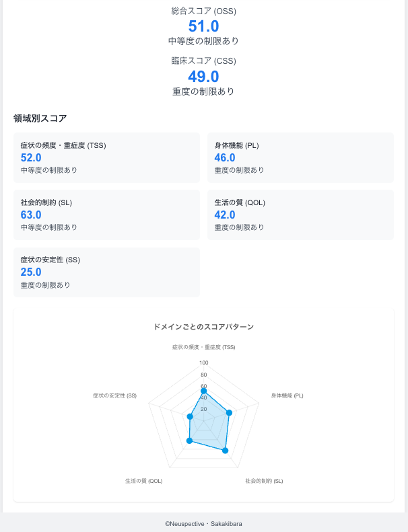The width and height of the screenshot is (408, 532).
Task: Click the 症状の頻度・重症度 (TSS) radar axis label
Action: [203, 347]
